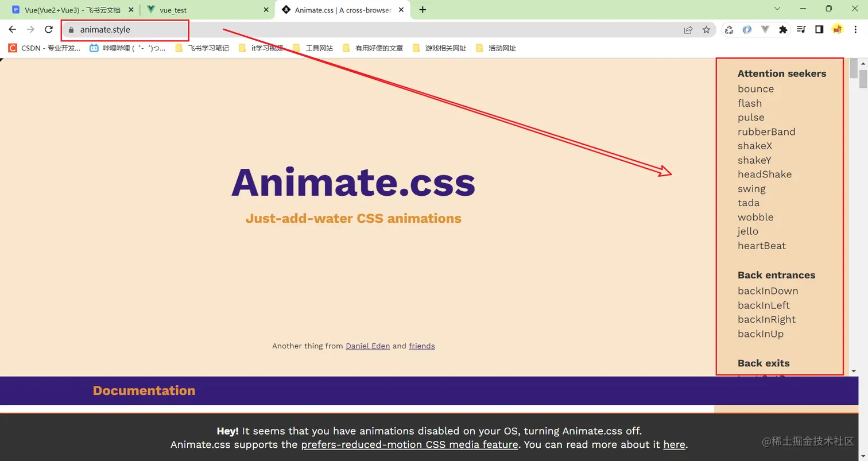This screenshot has height=461, width=868.
Task: Close the Animate.css tab
Action: pyautogui.click(x=401, y=10)
